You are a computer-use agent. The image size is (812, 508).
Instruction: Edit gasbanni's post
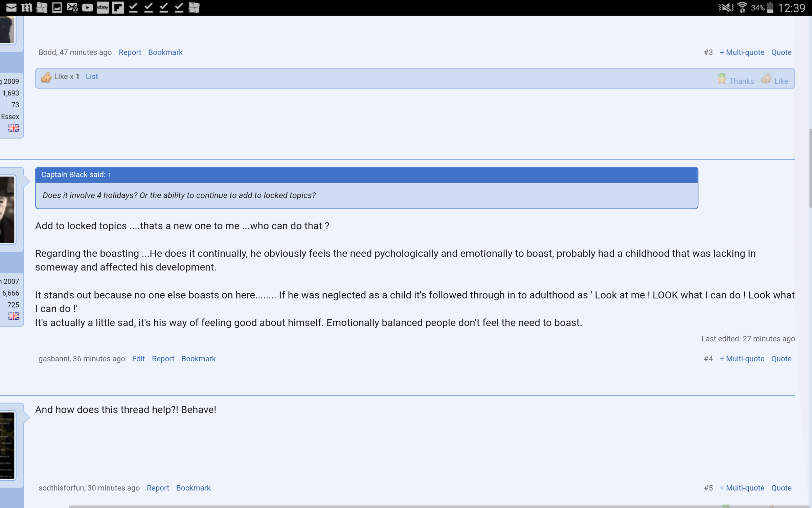click(138, 359)
